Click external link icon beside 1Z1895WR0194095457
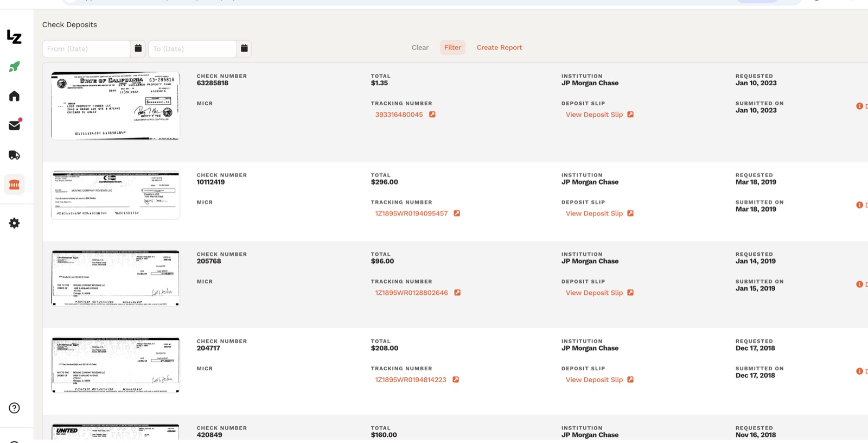868x443 pixels. tap(457, 213)
